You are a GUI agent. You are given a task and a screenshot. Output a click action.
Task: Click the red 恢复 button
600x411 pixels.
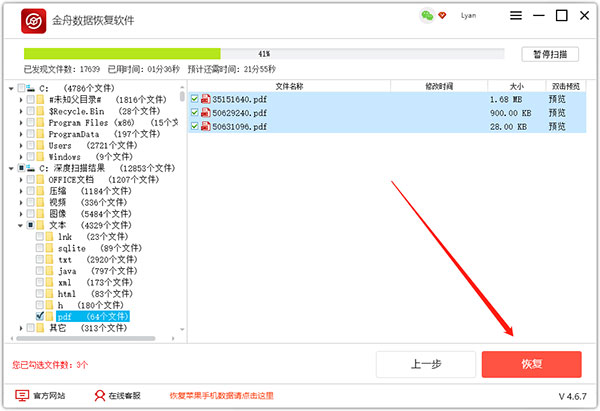pos(531,364)
